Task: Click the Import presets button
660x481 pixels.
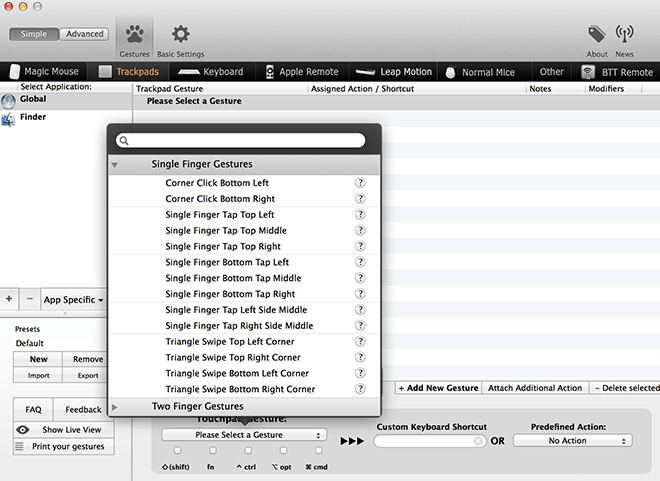Action: 38,375
